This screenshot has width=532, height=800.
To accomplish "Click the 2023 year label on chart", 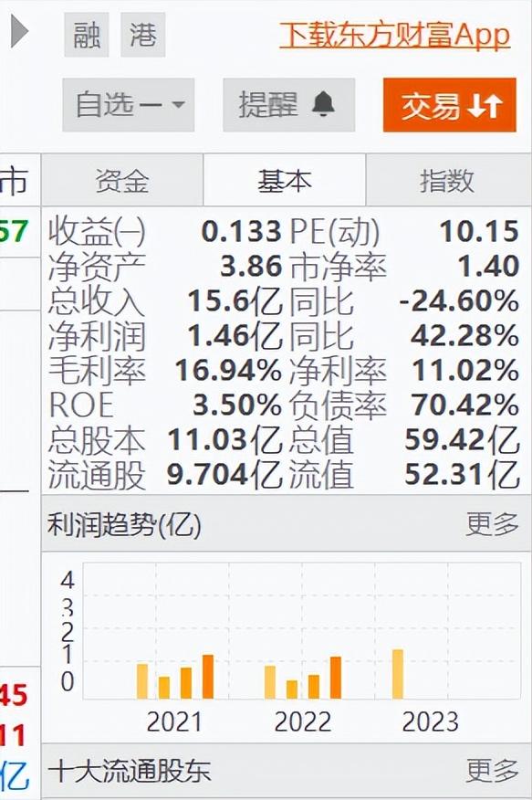I will point(431,722).
